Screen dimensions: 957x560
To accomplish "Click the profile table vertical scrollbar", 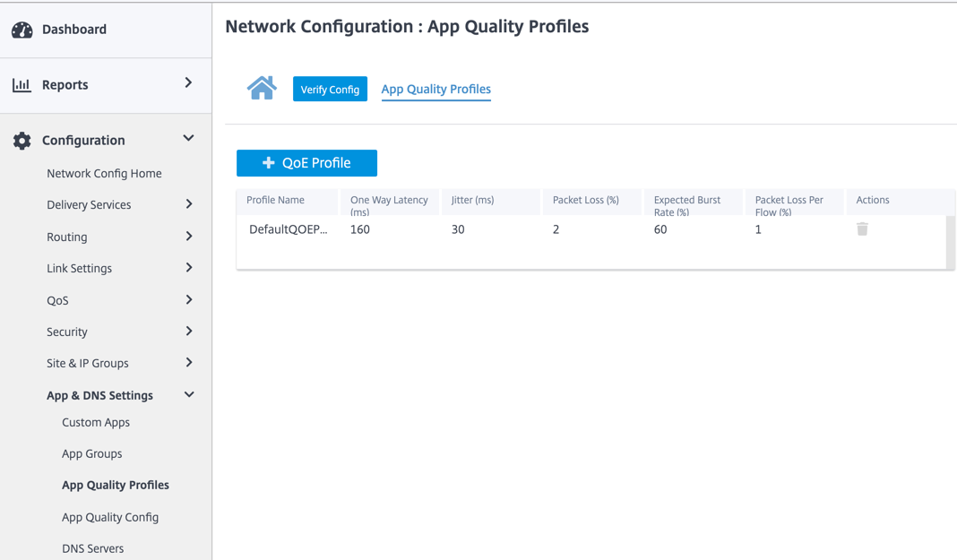I will (951, 242).
